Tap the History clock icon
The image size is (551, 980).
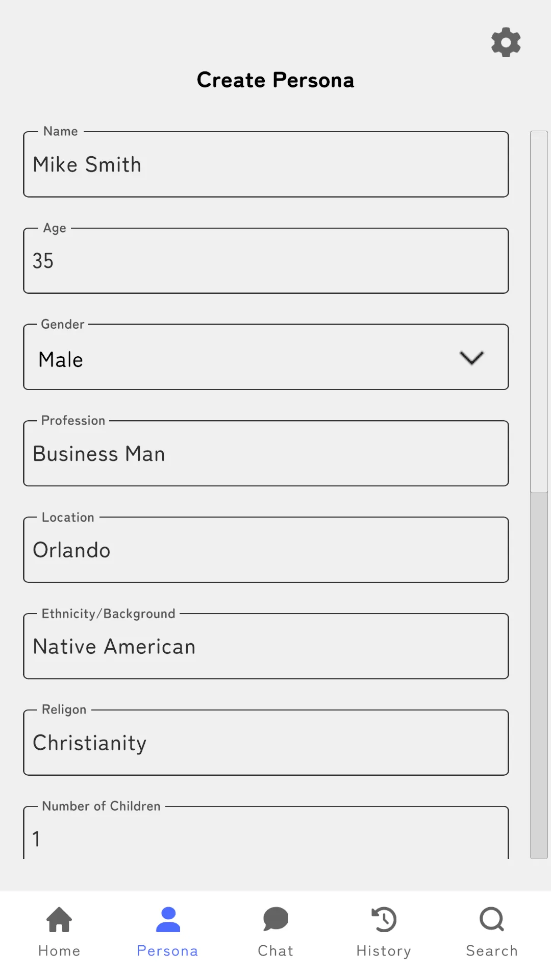coord(384,919)
